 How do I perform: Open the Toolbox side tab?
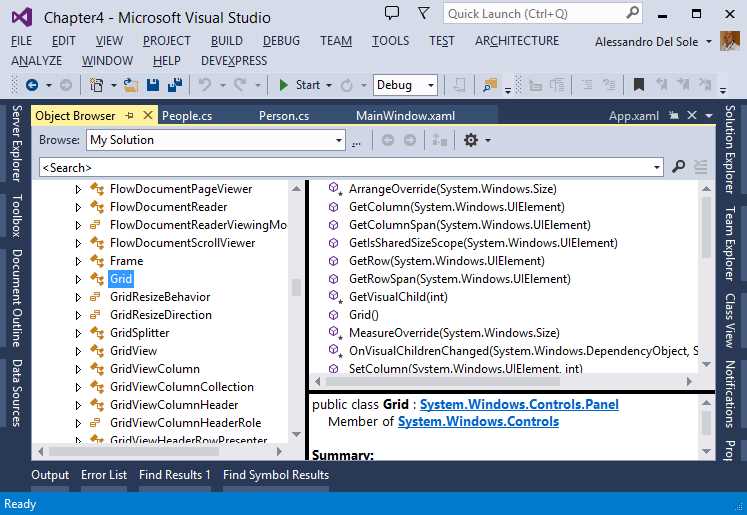click(x=17, y=215)
